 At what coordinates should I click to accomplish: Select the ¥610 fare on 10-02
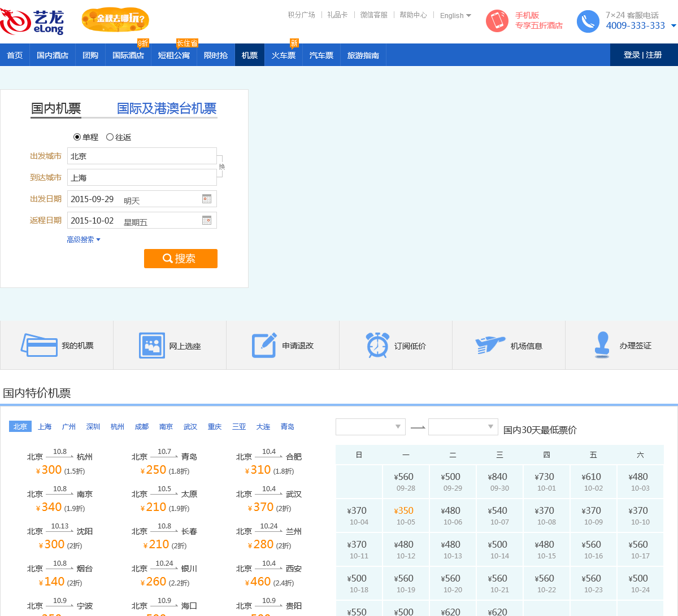593,482
